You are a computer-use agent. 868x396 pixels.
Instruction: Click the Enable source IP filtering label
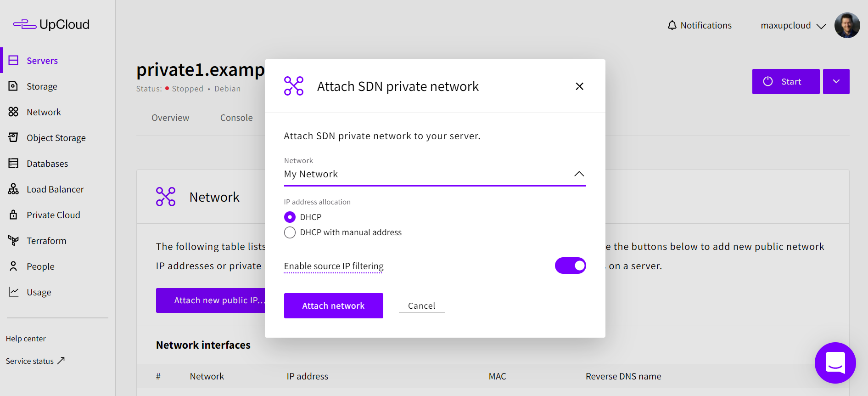334,266
